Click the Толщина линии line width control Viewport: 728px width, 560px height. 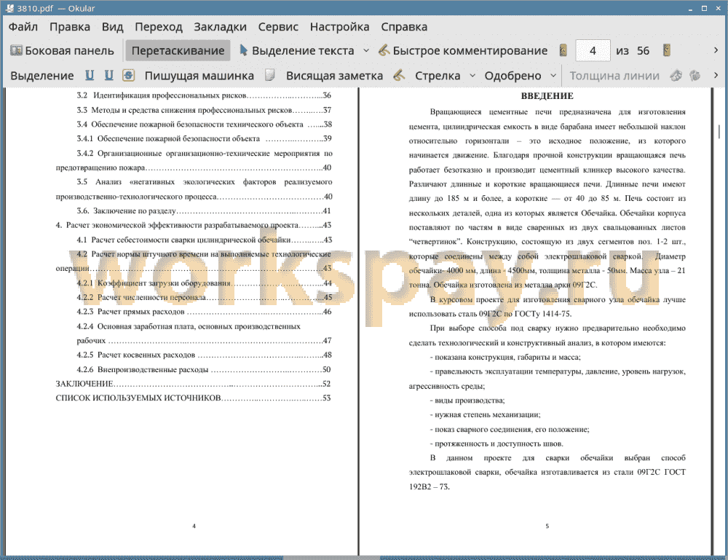[x=614, y=76]
